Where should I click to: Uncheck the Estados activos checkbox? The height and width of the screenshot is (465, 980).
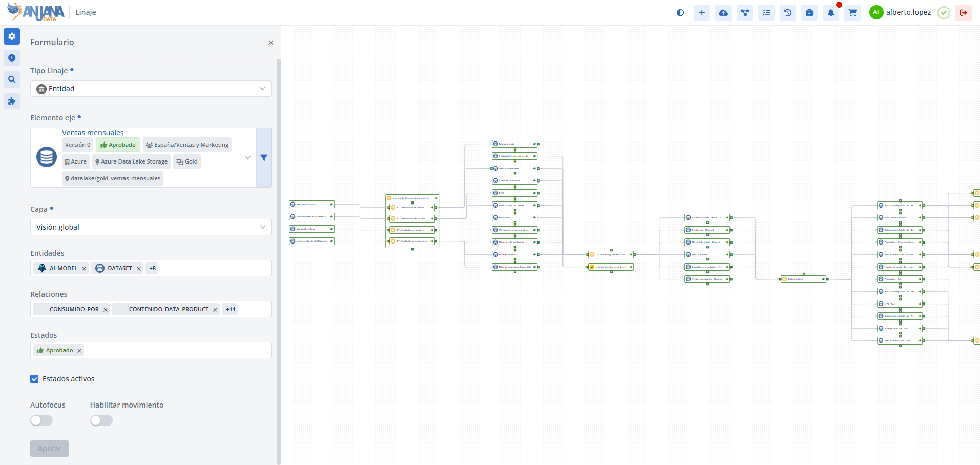34,379
